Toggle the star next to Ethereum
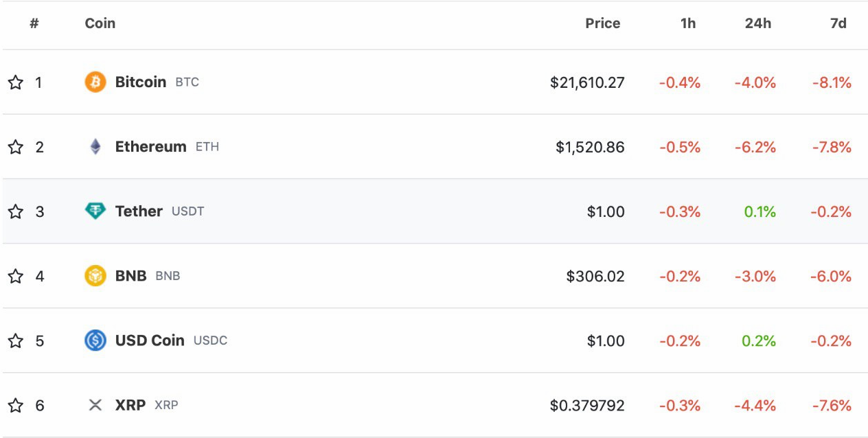This screenshot has width=868, height=438. (x=16, y=147)
